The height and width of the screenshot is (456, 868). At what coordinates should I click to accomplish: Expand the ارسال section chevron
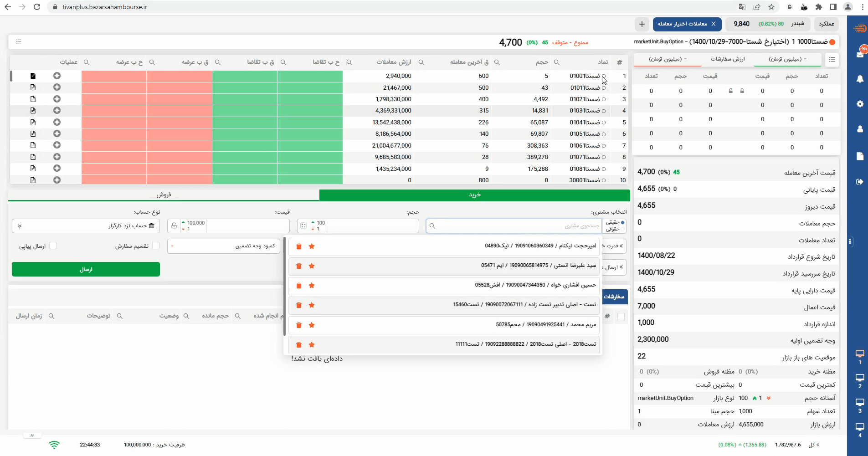click(x=621, y=267)
